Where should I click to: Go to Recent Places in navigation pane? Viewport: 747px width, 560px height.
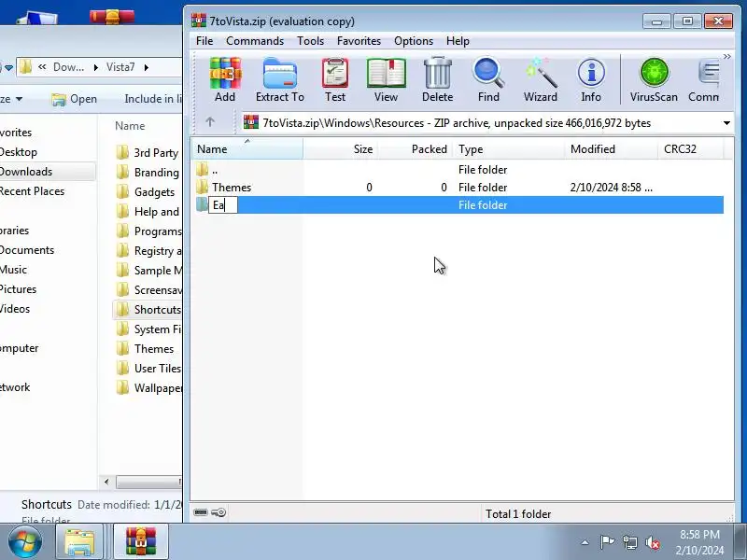32,191
